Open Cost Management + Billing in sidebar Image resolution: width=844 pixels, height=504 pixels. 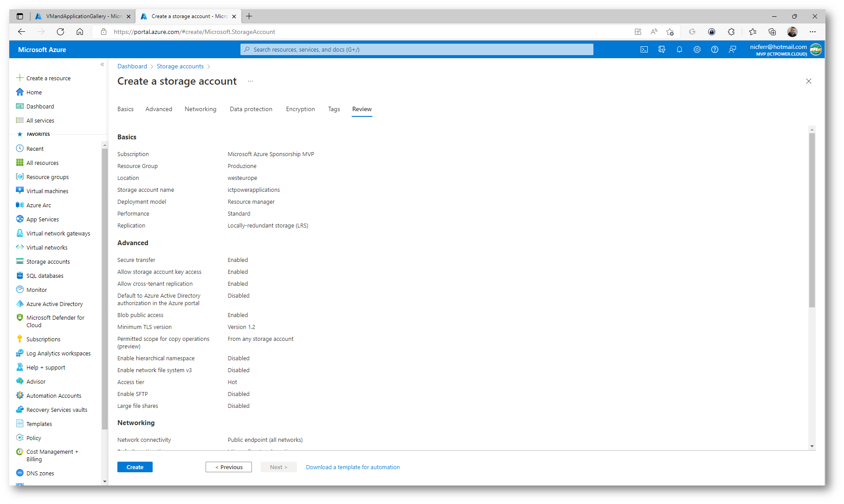52,455
